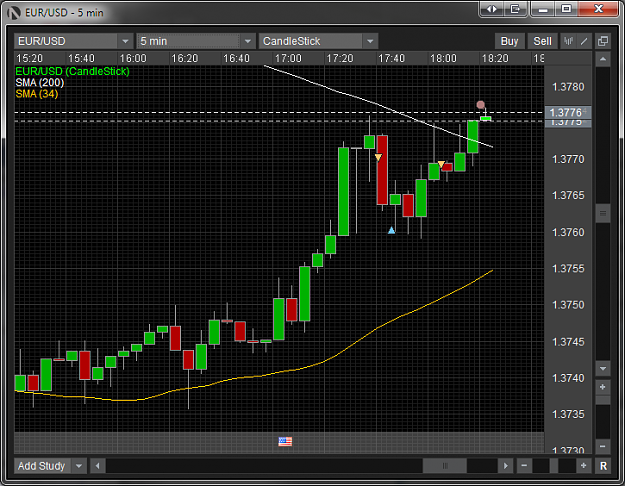
Task: Click the Sell button
Action: (x=542, y=41)
